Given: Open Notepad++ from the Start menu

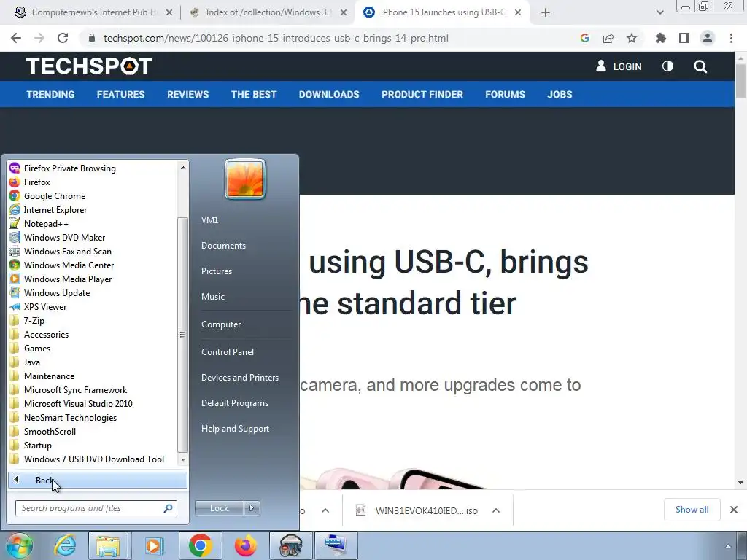Looking at the screenshot, I should coord(46,223).
